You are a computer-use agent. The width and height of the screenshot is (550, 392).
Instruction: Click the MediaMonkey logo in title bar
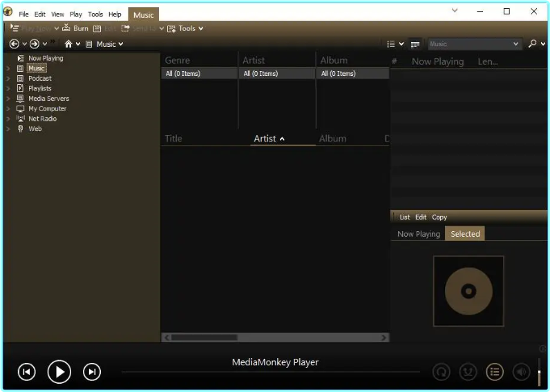point(8,12)
